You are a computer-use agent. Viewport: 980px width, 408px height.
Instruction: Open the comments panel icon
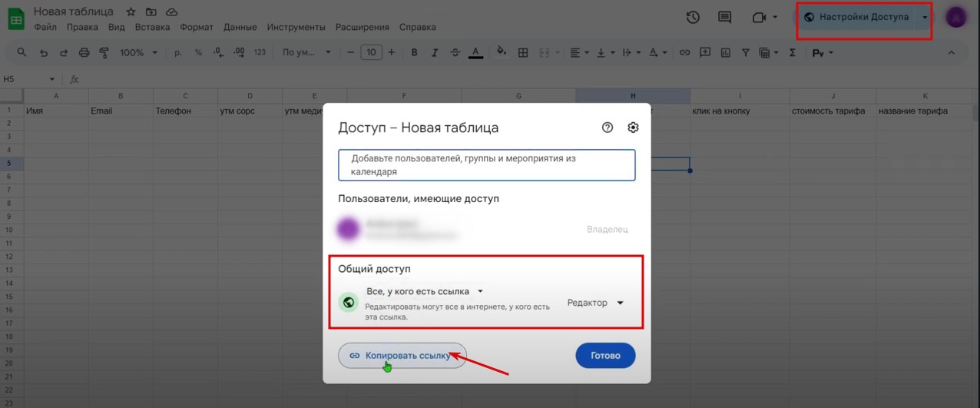(x=724, y=17)
